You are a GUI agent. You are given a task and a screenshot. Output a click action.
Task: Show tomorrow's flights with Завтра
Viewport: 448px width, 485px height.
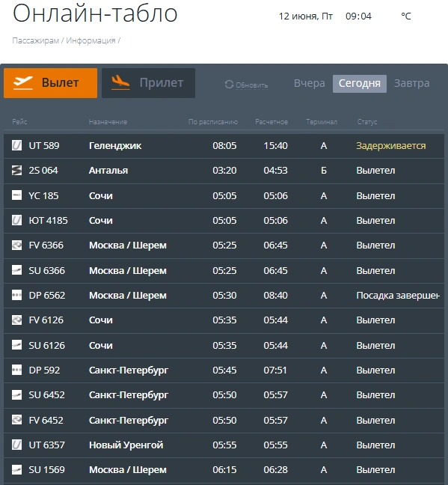click(412, 83)
